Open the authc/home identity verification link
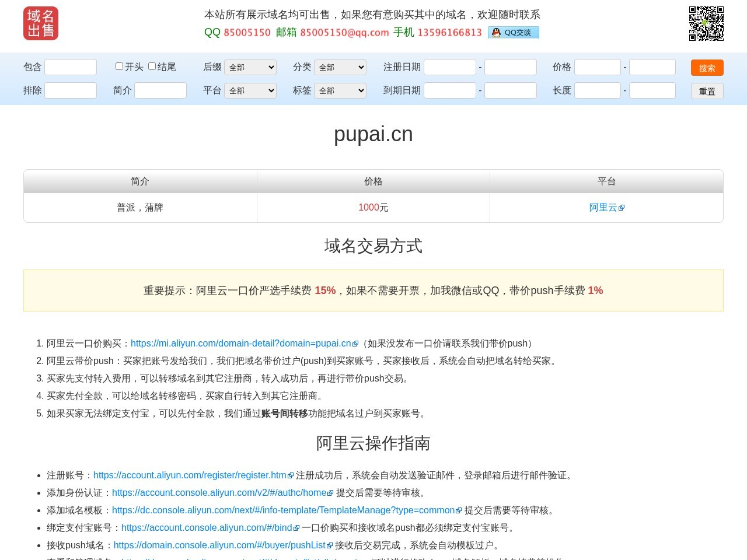 point(219,493)
